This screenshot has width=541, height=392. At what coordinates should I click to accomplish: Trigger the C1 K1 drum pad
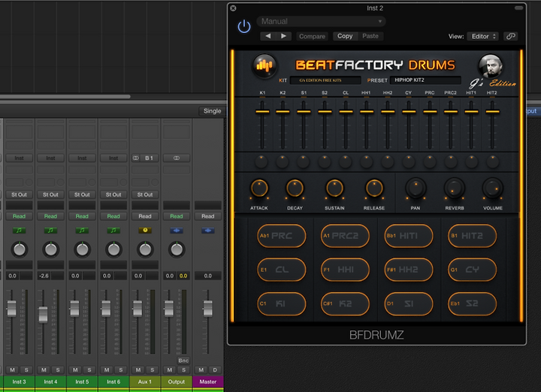282,303
